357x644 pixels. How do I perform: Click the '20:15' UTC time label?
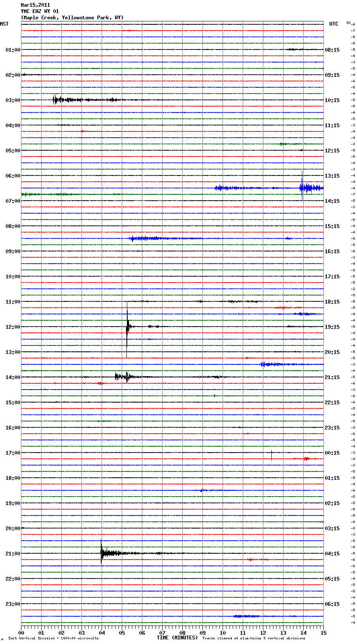[332, 352]
